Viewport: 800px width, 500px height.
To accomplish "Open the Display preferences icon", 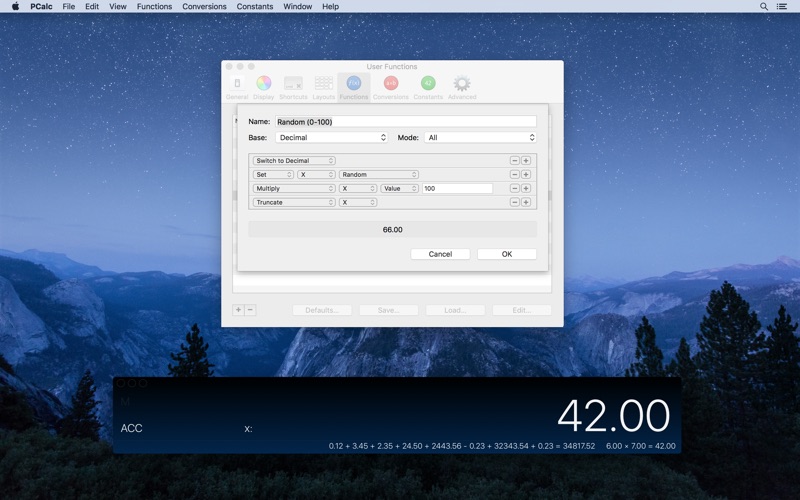I will [263, 86].
